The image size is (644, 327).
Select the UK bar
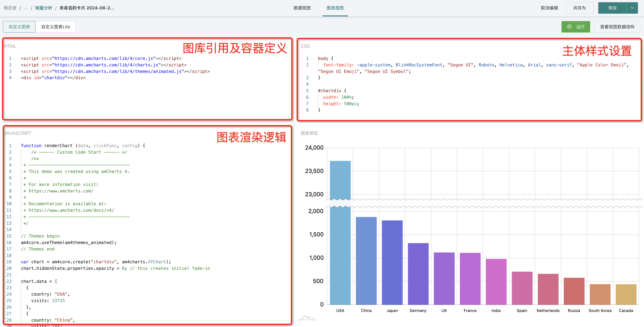(444, 279)
